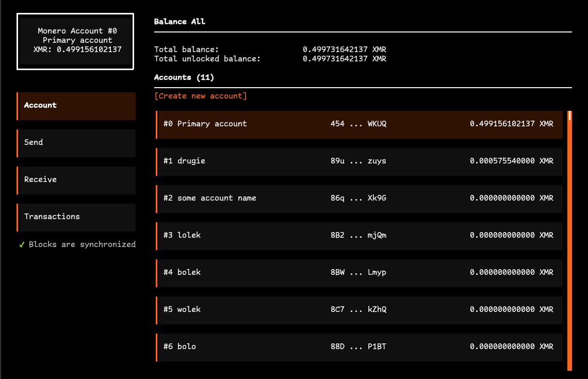Click the Total unlocked balance label
Viewport: 588px width, 379px height.
click(x=207, y=59)
